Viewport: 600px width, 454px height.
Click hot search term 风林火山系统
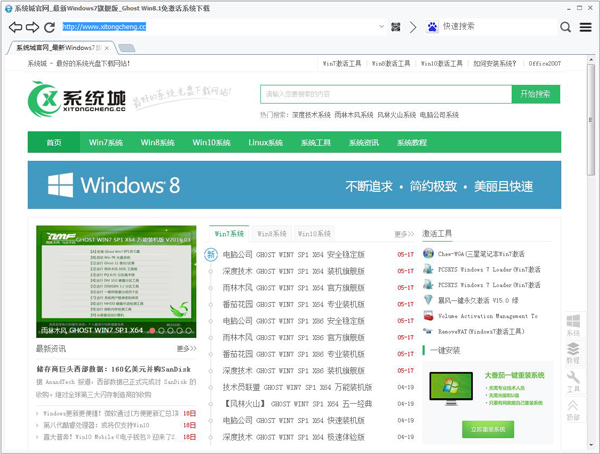(x=396, y=115)
